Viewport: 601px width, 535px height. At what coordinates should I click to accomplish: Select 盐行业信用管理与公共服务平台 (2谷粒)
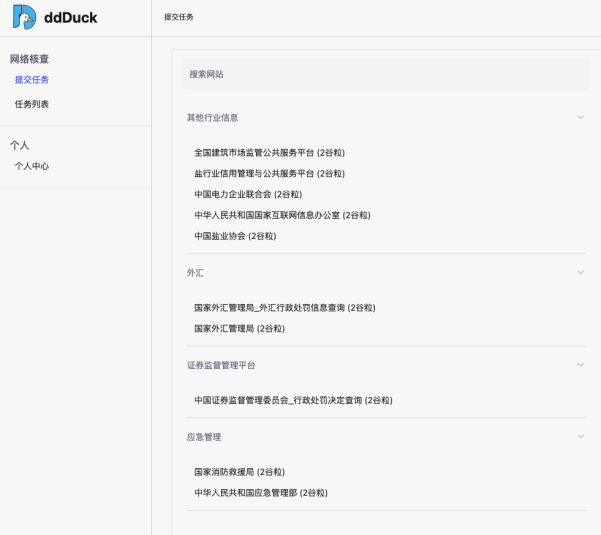[x=269, y=173]
